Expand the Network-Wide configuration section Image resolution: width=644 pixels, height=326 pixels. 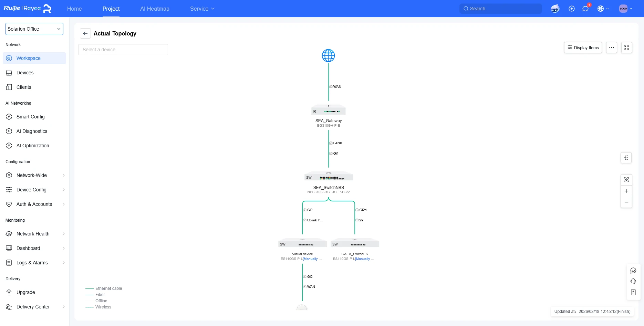[x=34, y=175]
